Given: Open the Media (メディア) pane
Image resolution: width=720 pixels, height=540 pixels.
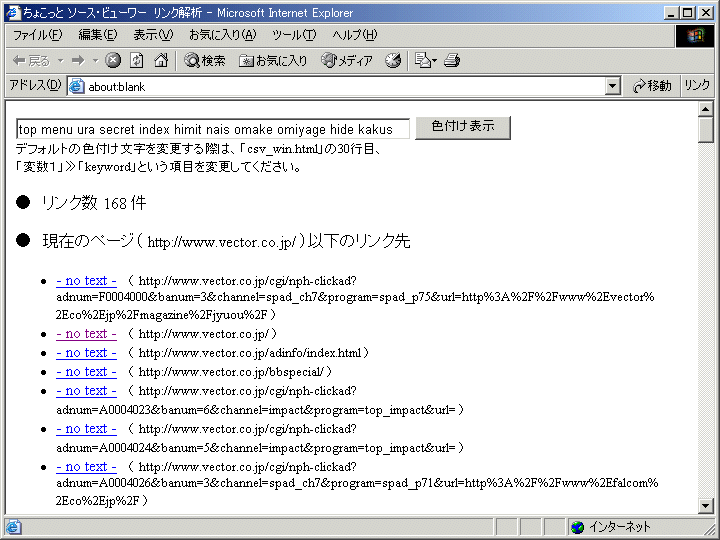Looking at the screenshot, I should (347, 61).
